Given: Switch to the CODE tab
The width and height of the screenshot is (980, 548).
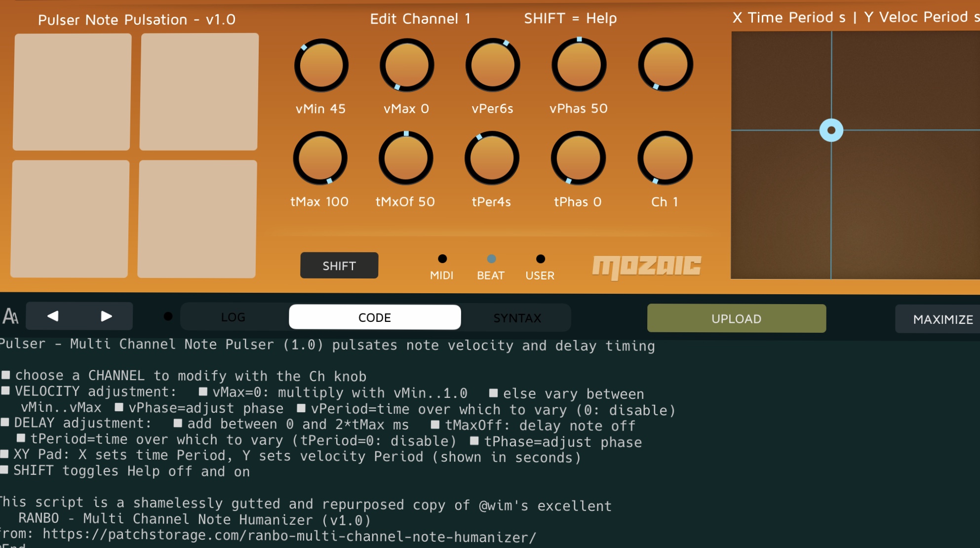Looking at the screenshot, I should coord(375,317).
